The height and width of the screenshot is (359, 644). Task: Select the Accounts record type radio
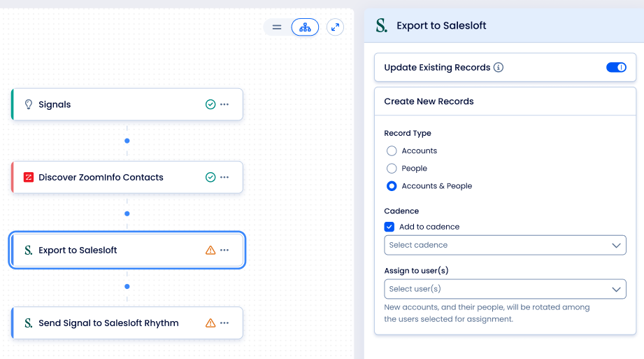[392, 151]
